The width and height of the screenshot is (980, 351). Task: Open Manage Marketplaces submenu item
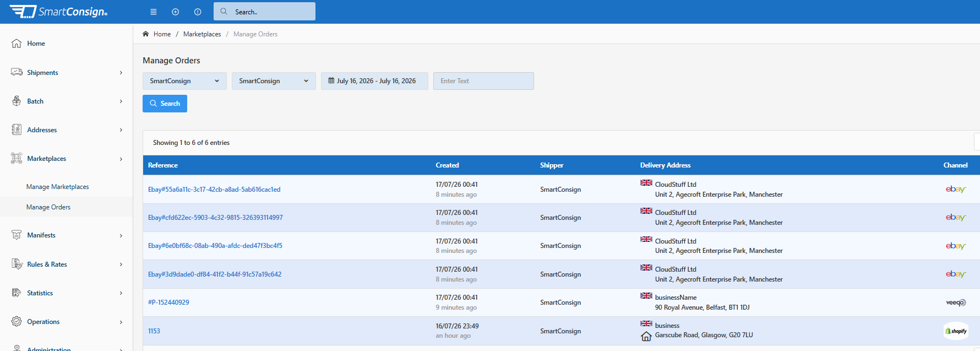coord(58,187)
